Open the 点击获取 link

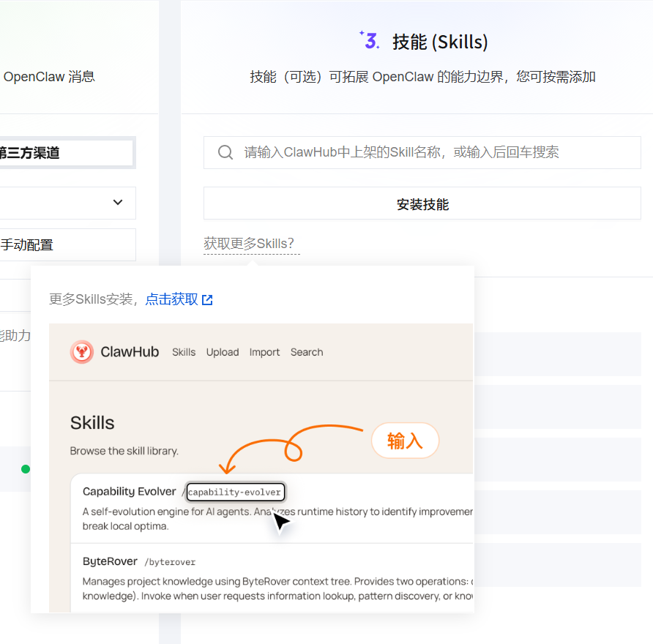(x=171, y=299)
